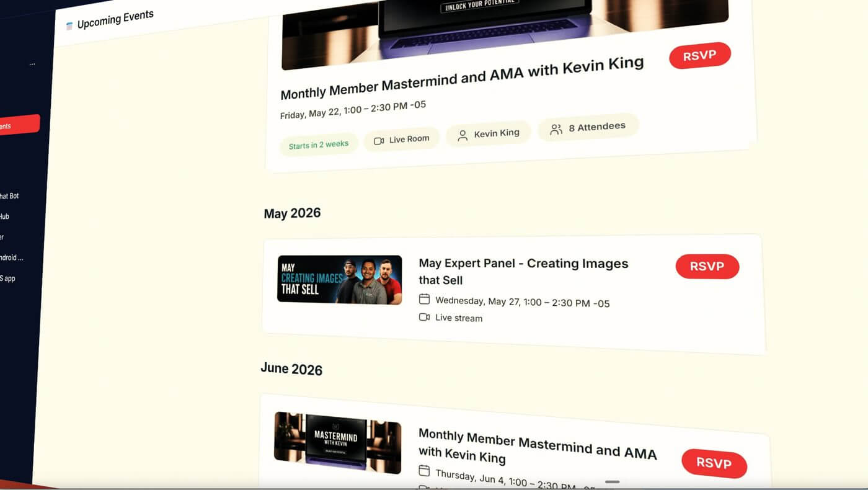
Task: Click the "Starts in 2 weeks" badge
Action: (x=319, y=145)
